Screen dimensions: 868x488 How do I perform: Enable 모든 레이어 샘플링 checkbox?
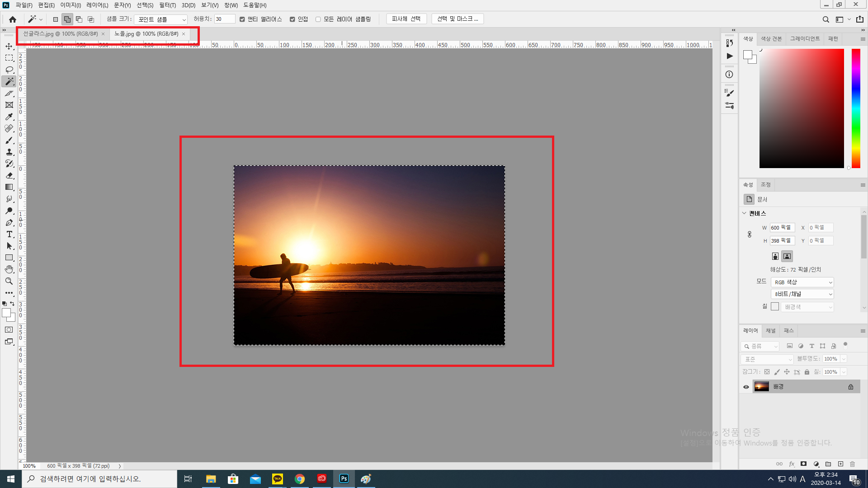tap(318, 19)
